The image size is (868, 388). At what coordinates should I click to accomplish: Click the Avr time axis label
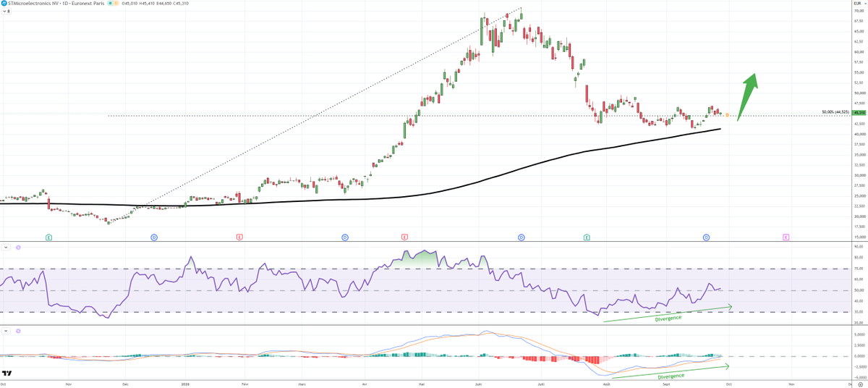[365, 384]
